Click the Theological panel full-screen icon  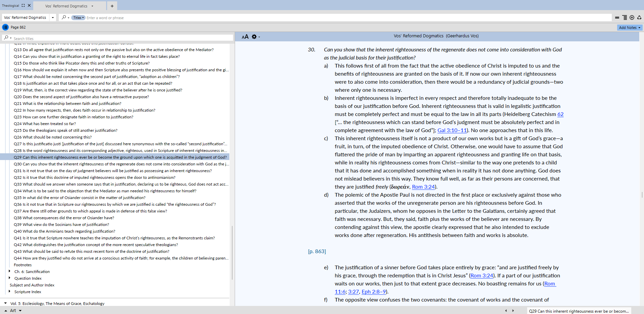coord(23,5)
